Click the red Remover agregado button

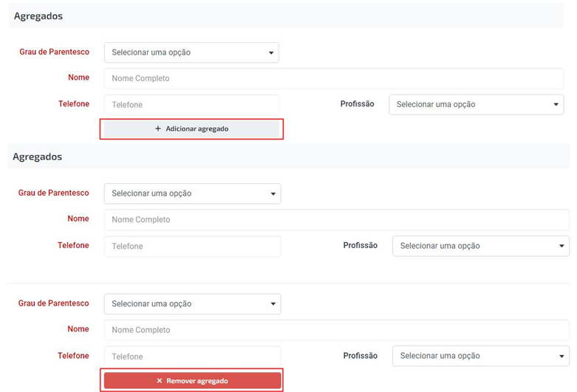pyautogui.click(x=192, y=381)
